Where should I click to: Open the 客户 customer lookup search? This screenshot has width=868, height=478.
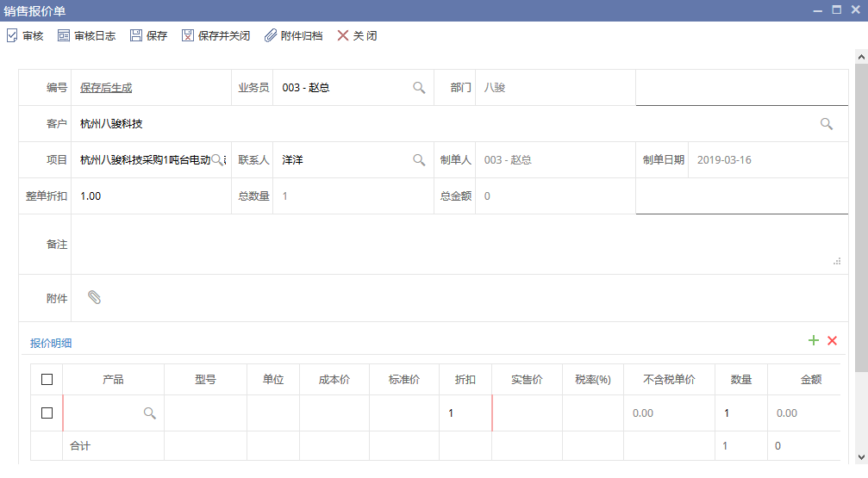826,124
